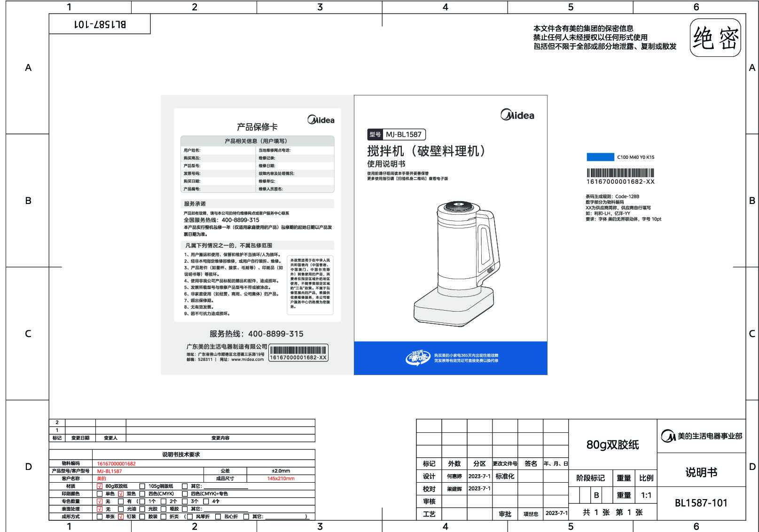Toggle the 单色 checkbox
This screenshot has height=532, width=759.
click(100, 494)
